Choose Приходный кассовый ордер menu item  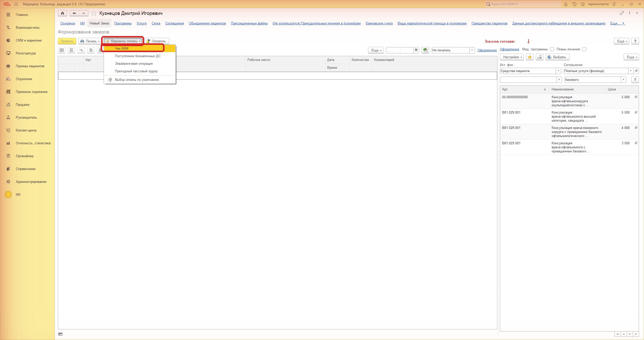coord(140,71)
